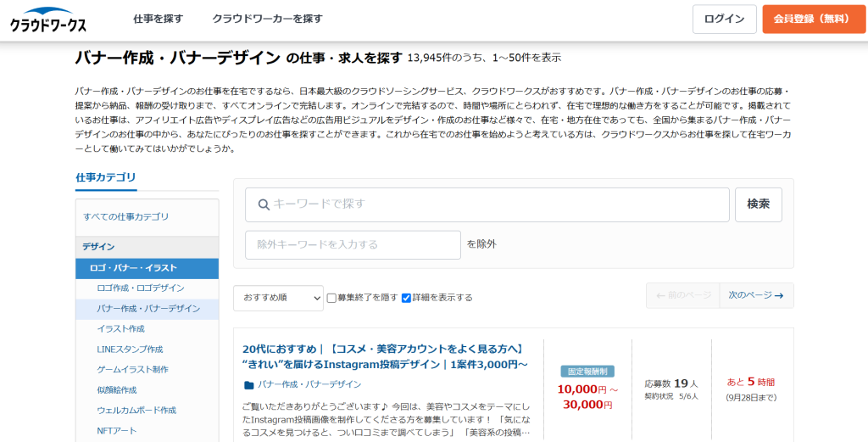Open ロゴ作成・ロゴデザイン category
Screen dimensions: 868x442
[141, 288]
